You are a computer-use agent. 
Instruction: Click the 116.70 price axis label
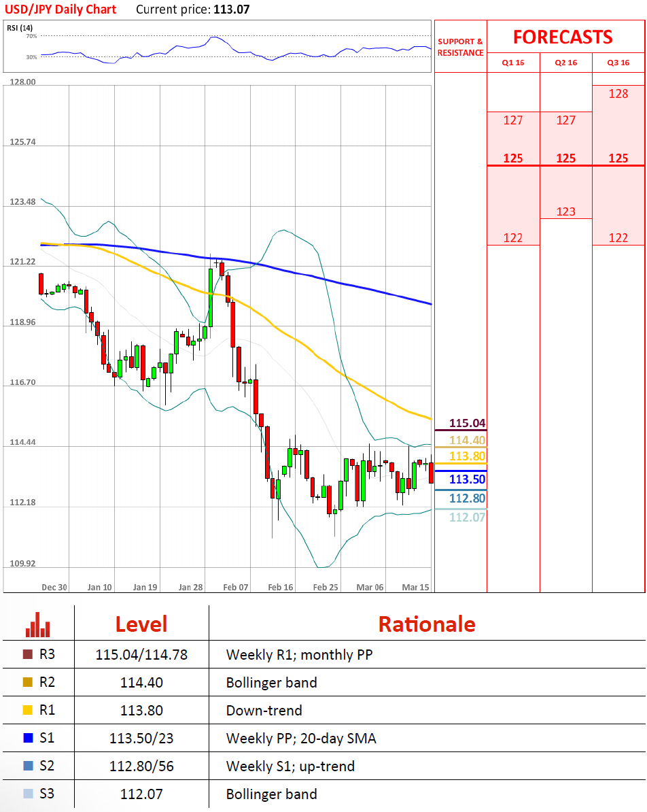point(23,382)
